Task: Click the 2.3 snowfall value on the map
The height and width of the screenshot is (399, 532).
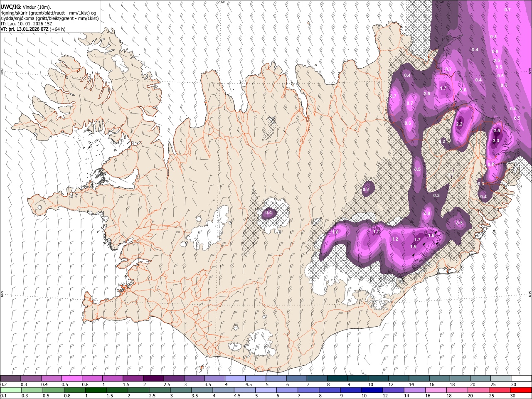Action: pyautogui.click(x=495, y=141)
